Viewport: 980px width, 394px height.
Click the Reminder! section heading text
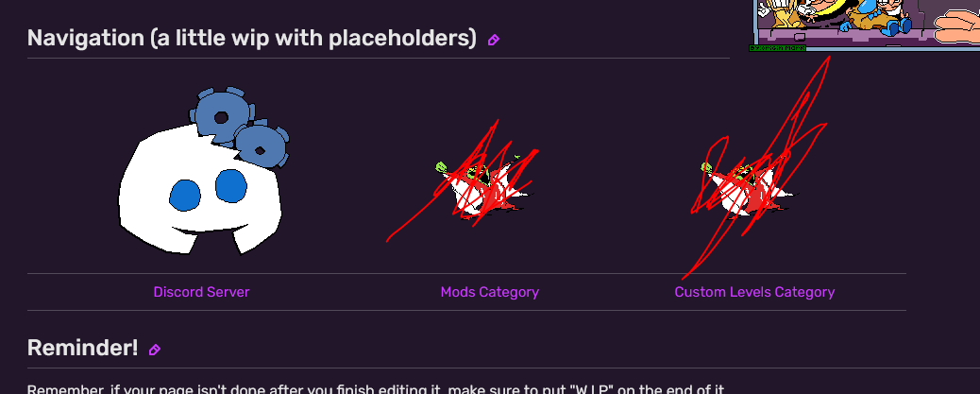[x=83, y=348]
